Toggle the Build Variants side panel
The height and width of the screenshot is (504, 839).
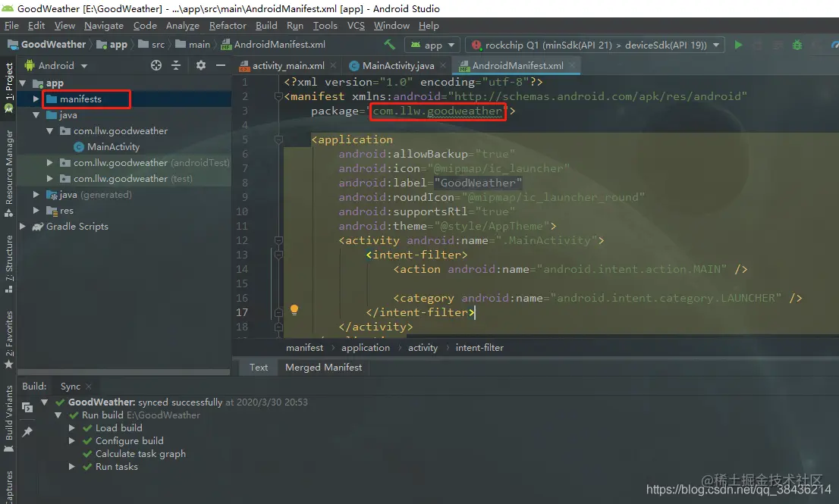pos(9,418)
